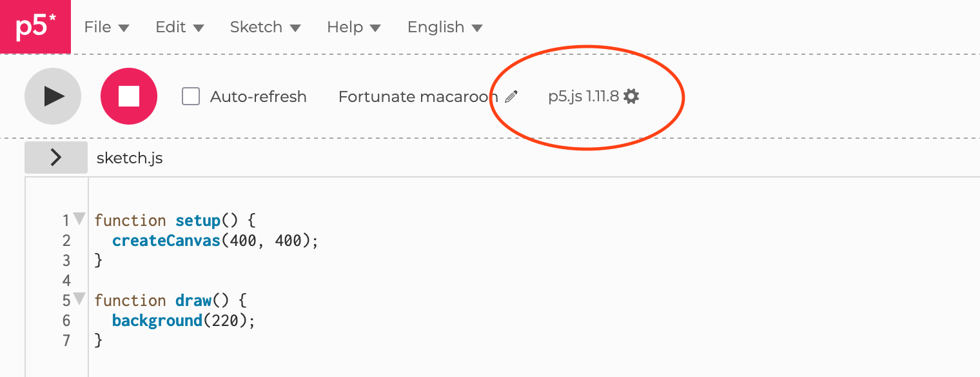Collapse the file sidebar with the arrow icon
The height and width of the screenshot is (377, 980).
pos(55,157)
